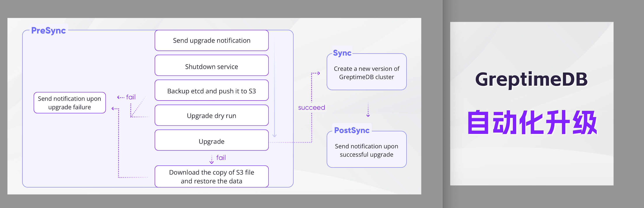Click the "Shutdown service" step box
The width and height of the screenshot is (644, 208).
pos(212,65)
